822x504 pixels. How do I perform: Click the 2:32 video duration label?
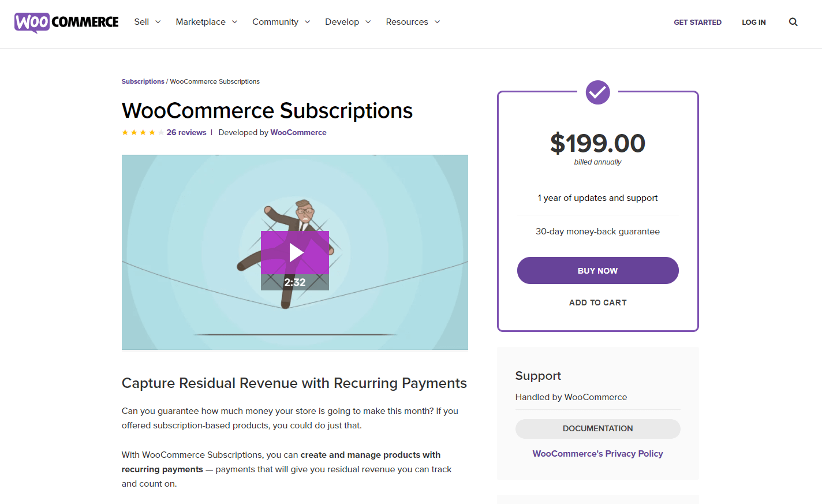(295, 282)
